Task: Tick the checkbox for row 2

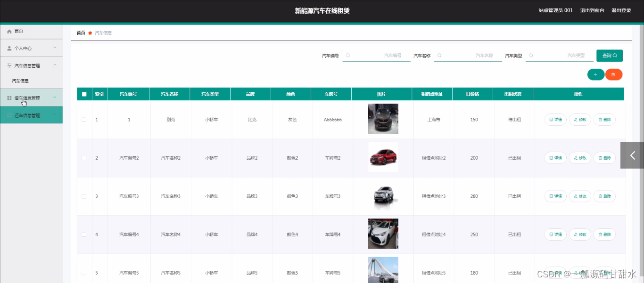Action: [84, 158]
